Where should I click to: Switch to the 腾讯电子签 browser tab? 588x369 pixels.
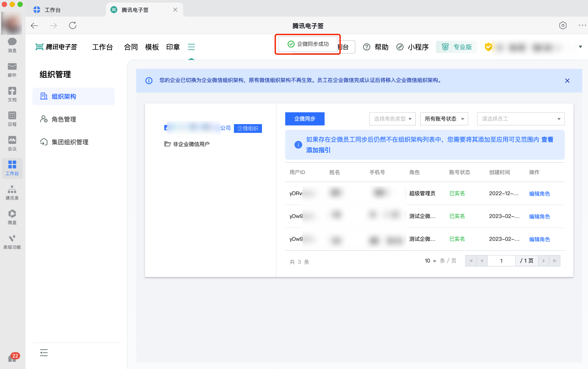[x=144, y=10]
